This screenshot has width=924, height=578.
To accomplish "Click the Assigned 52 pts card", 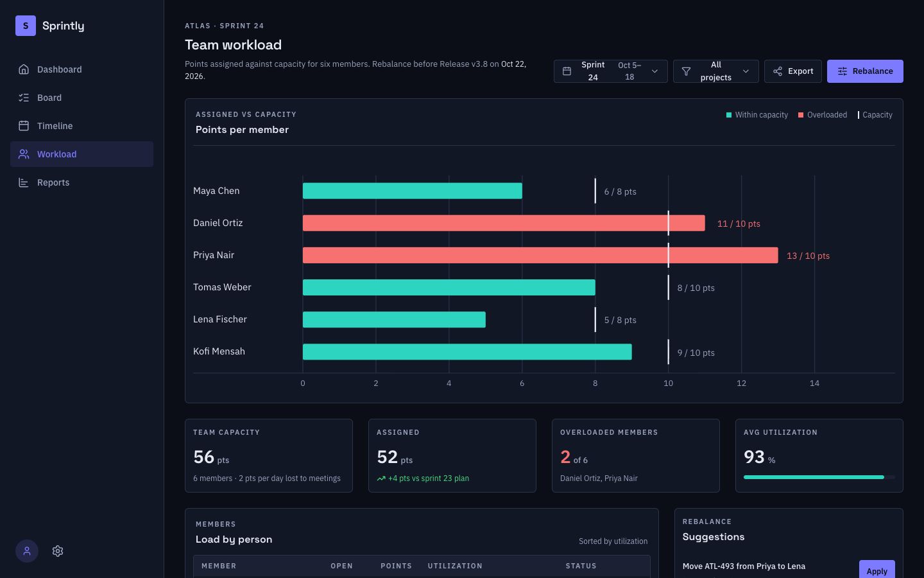I will click(452, 456).
